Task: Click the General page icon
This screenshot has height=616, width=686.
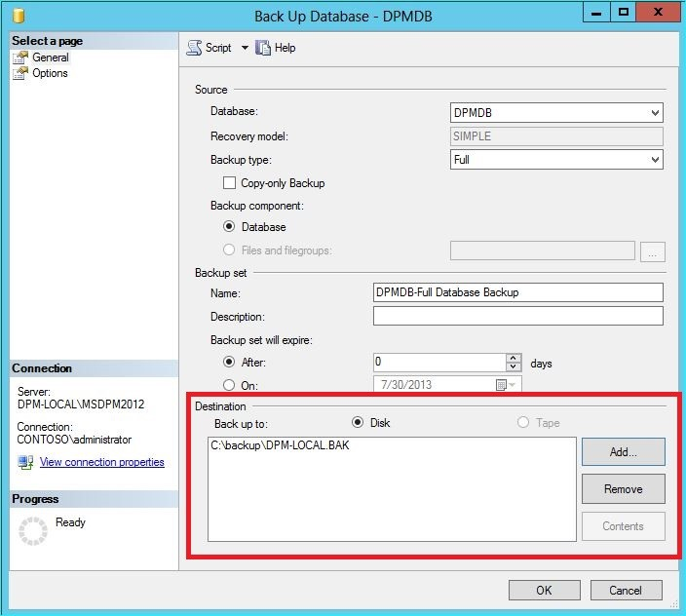Action: coord(20,58)
